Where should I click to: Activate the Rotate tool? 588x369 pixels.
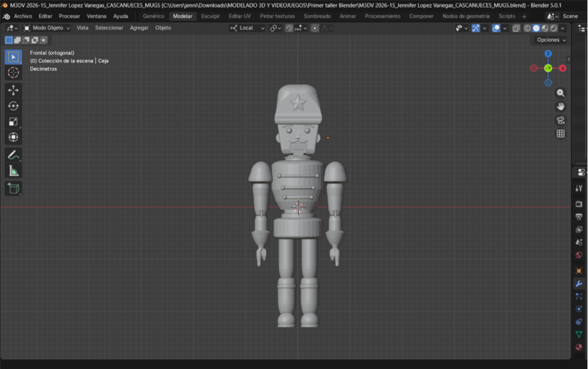(x=13, y=106)
